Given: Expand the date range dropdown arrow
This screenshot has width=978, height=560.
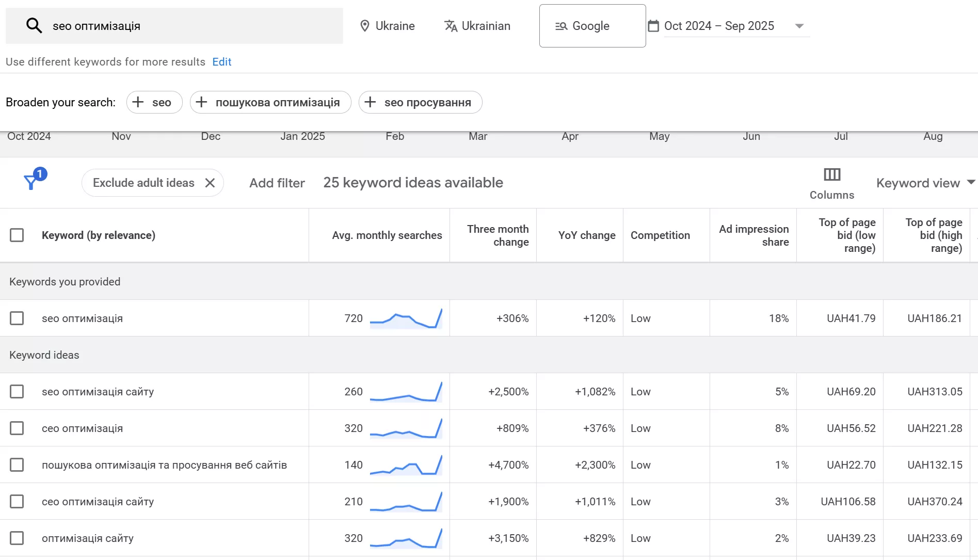Looking at the screenshot, I should [x=799, y=26].
